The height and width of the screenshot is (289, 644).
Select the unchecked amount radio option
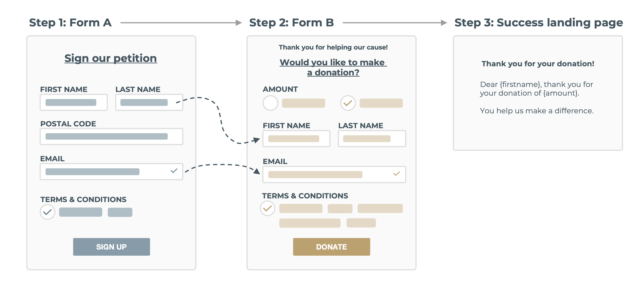click(270, 103)
